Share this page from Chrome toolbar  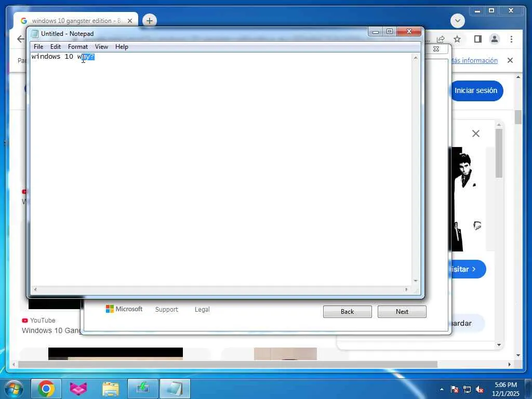441,39
